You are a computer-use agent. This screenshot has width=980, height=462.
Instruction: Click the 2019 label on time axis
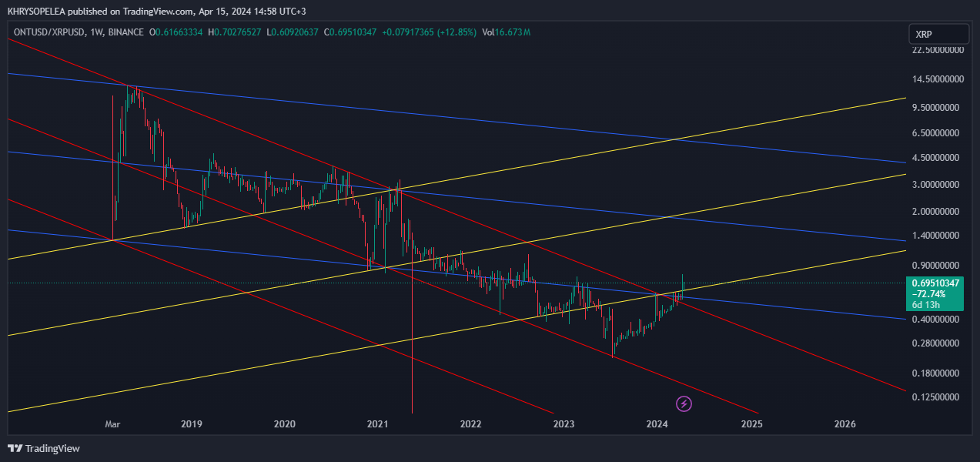[192, 424]
